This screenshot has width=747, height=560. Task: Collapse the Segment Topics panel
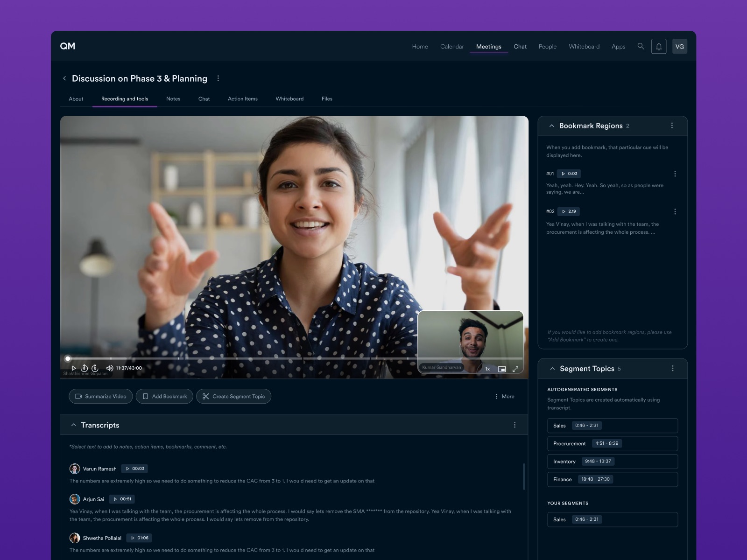point(552,369)
